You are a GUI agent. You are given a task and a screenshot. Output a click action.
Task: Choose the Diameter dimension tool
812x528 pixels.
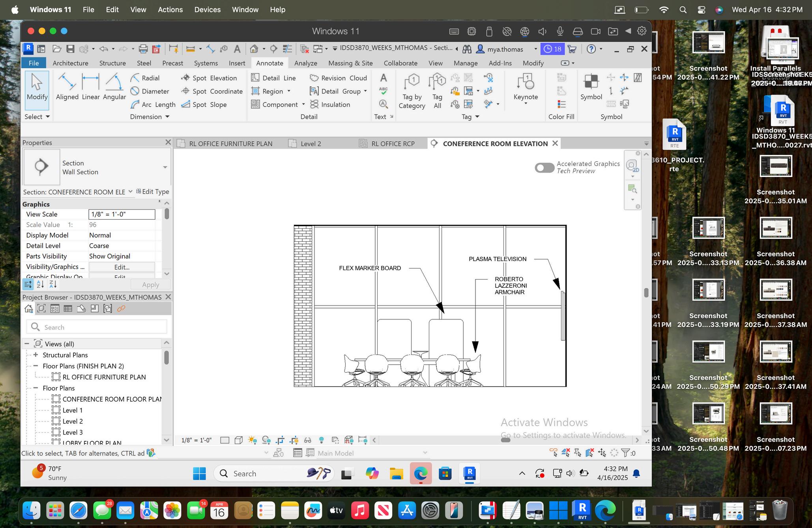click(x=150, y=91)
